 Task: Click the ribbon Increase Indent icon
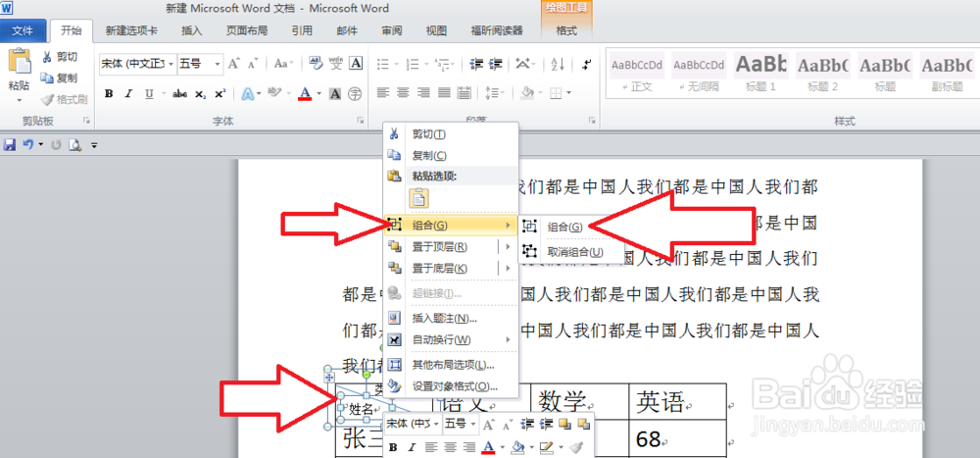(x=496, y=63)
